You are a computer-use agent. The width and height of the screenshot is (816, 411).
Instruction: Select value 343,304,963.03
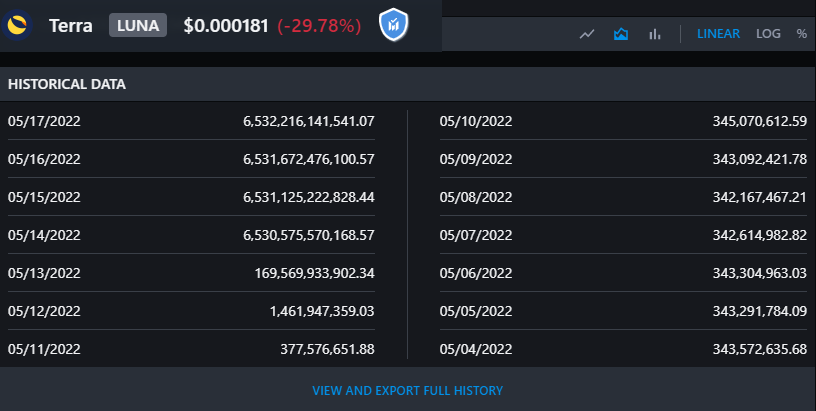point(760,273)
